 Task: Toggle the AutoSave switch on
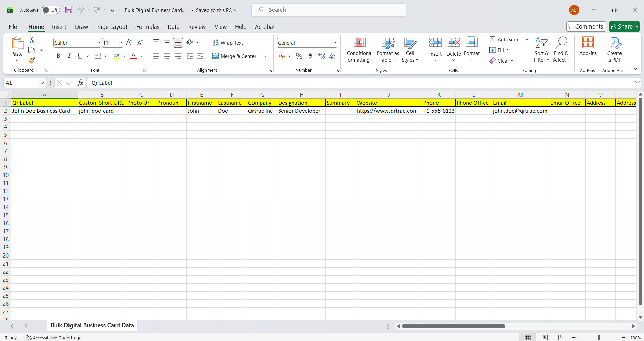pyautogui.click(x=50, y=10)
